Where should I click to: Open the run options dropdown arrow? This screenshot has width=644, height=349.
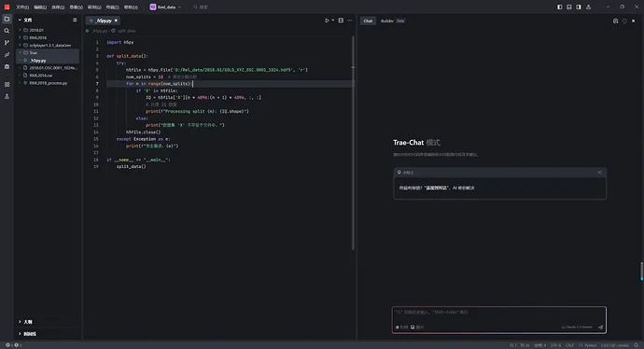pos(332,21)
